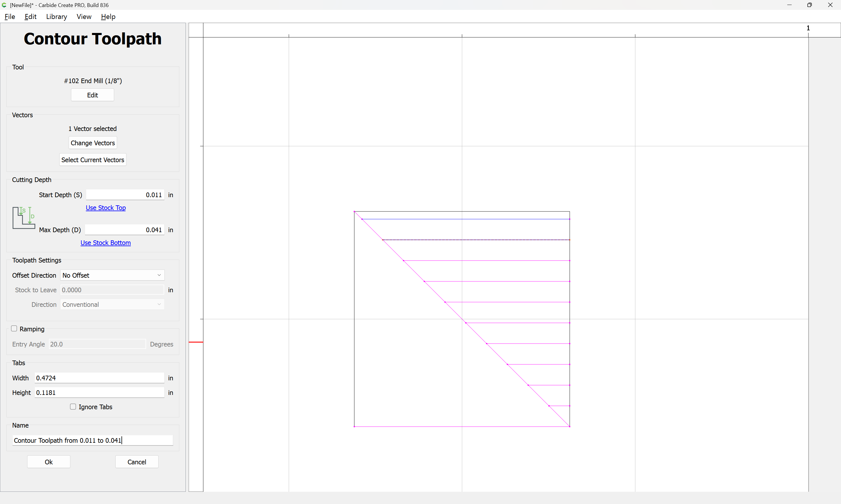Screen dimensions: 841x504
Task: Click the Carbide Create app icon
Action: click(x=4, y=5)
